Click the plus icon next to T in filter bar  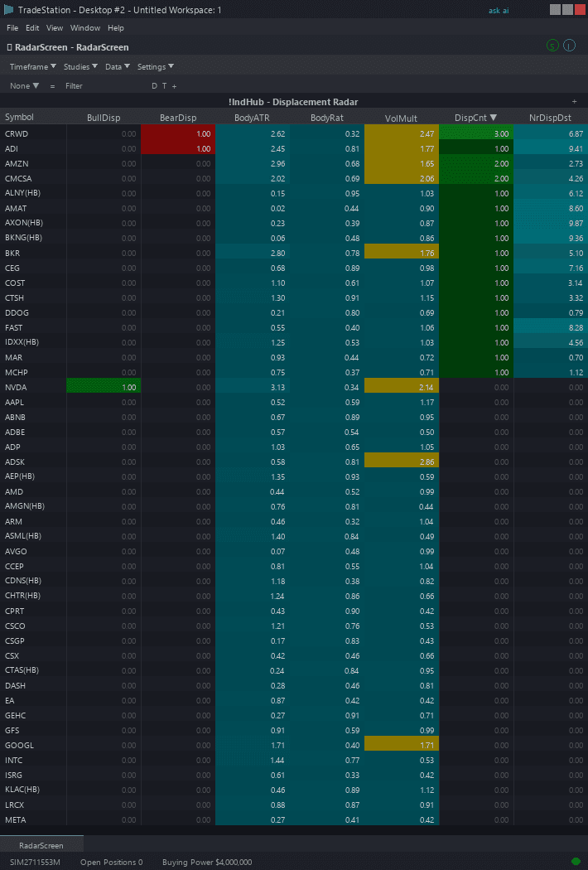point(174,86)
